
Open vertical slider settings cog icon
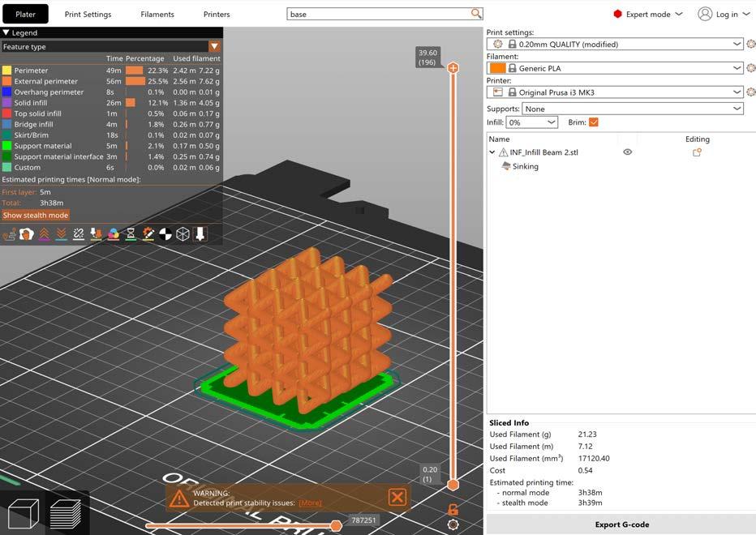453,525
